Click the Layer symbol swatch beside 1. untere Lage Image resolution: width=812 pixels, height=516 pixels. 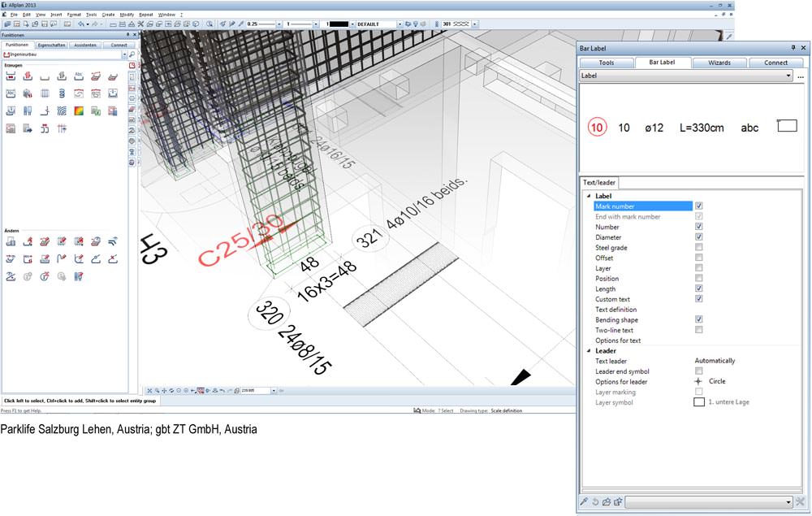[699, 402]
